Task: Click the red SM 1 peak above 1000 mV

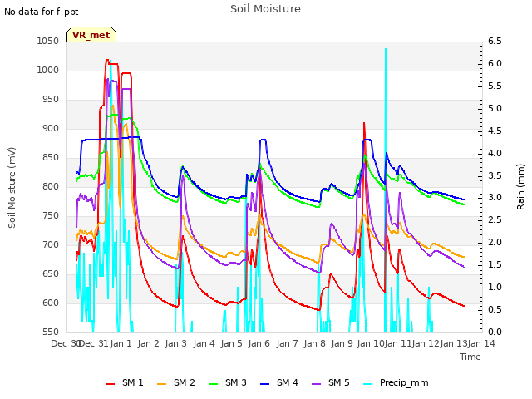Action: [107, 61]
